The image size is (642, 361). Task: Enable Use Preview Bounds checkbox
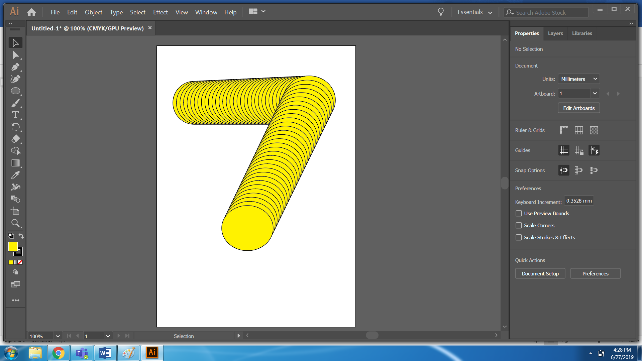(519, 214)
